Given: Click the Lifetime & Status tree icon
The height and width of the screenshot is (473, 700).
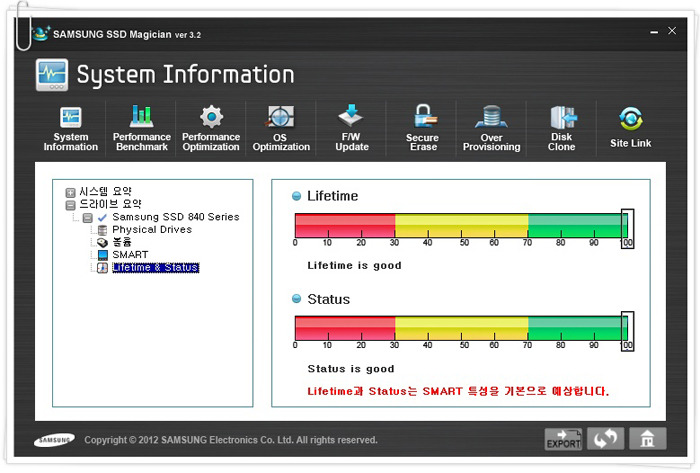Looking at the screenshot, I should [x=102, y=268].
